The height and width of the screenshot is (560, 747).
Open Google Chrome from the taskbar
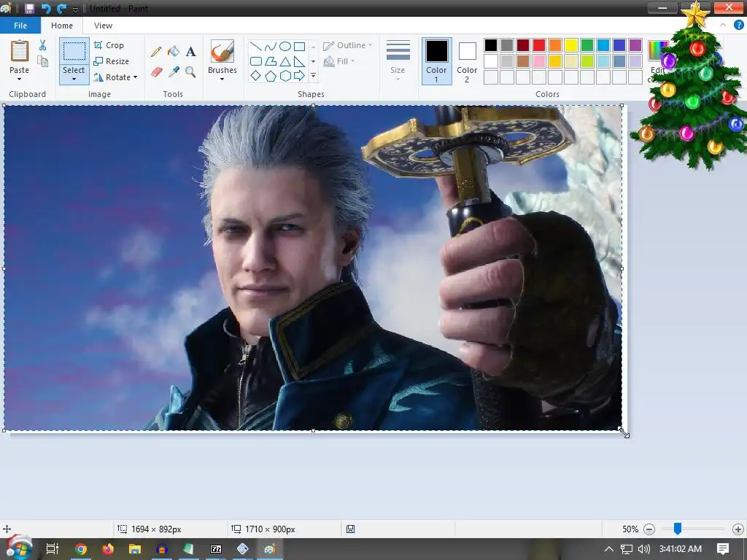(x=81, y=549)
